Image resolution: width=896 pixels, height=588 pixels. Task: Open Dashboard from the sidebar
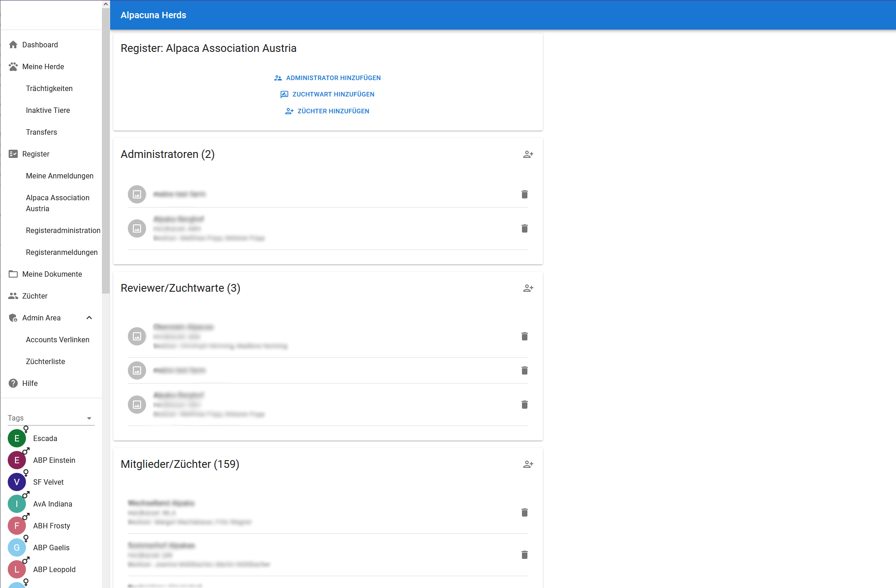tap(51, 45)
